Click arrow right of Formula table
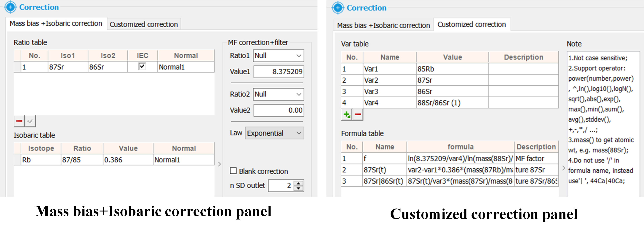644x232 pixels. 563,168
